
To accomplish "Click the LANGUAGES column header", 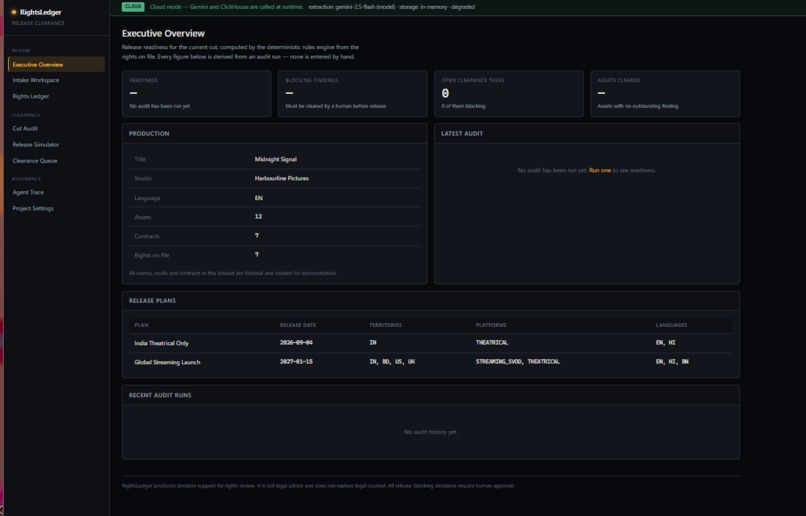I will pyautogui.click(x=671, y=325).
